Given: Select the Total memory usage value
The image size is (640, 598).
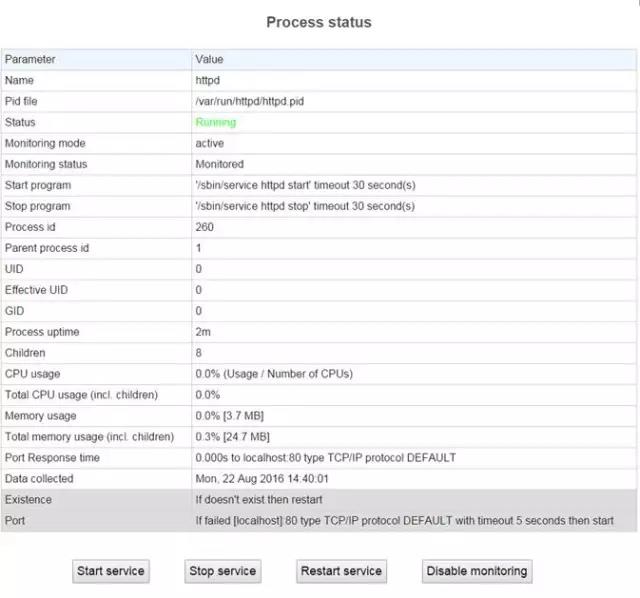Looking at the screenshot, I should coord(232,437).
